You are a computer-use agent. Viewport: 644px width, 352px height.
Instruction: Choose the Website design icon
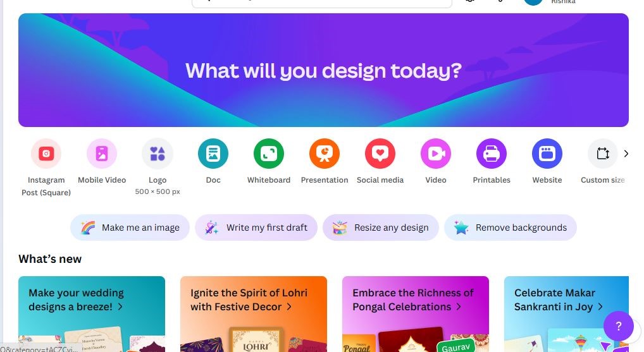coord(547,154)
